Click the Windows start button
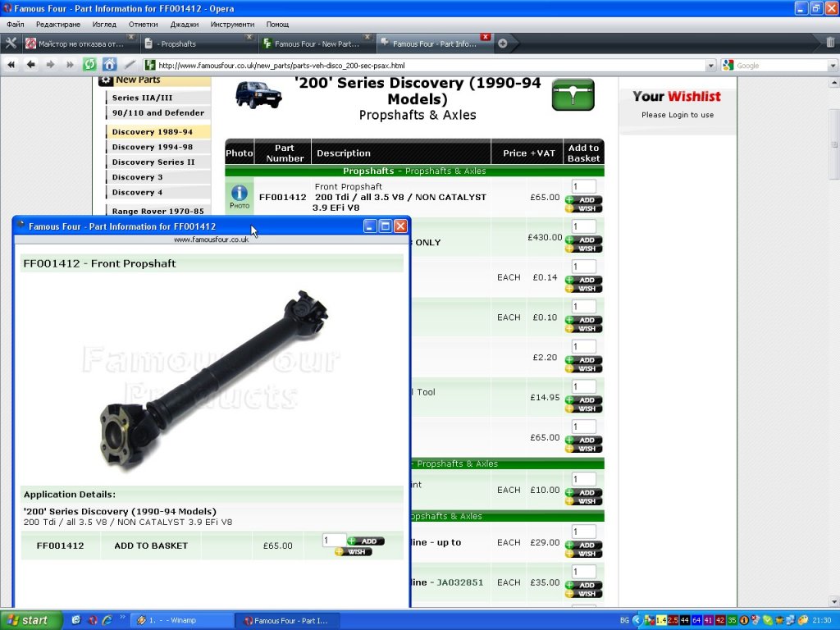 [31, 620]
